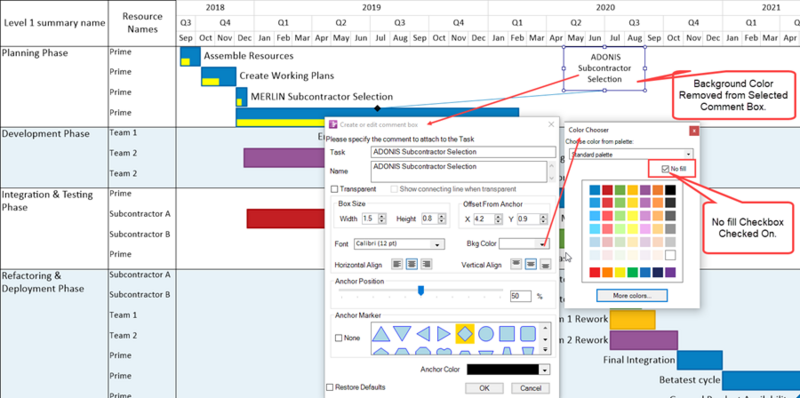
Task: Select the right-pointing triangle anchor marker
Action: [x=444, y=334]
